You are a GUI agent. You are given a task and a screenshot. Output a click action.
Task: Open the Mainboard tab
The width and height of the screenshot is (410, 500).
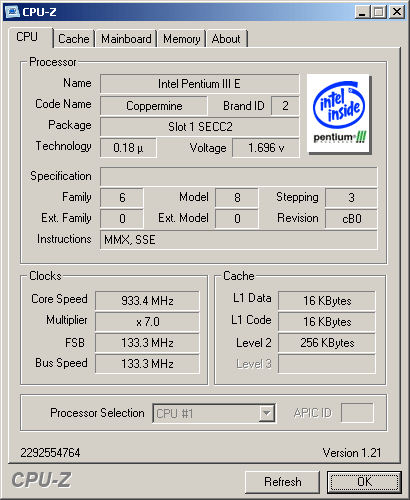tap(126, 39)
